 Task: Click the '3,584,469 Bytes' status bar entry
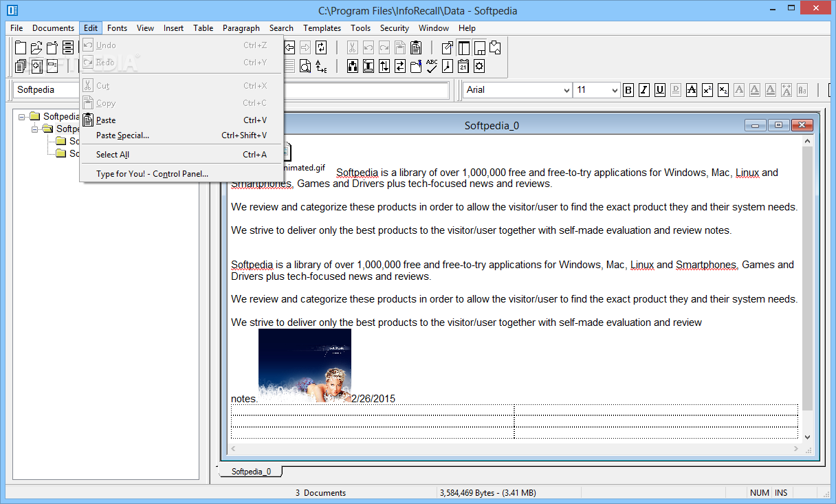(487, 492)
